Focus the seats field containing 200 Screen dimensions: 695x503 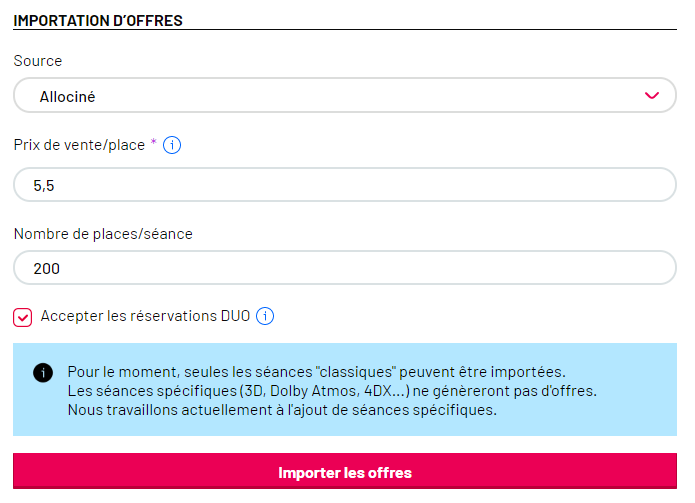(345, 268)
